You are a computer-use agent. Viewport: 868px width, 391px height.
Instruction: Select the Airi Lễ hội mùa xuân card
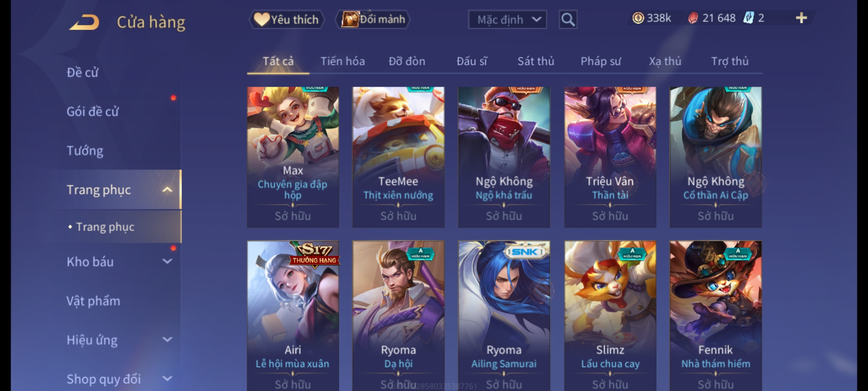pos(293,316)
